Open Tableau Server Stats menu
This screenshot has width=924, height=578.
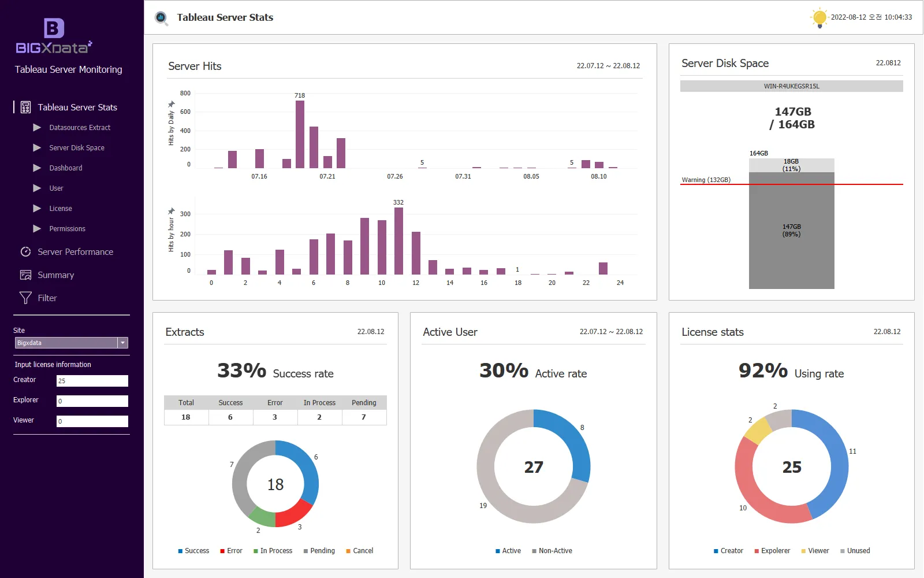77,107
